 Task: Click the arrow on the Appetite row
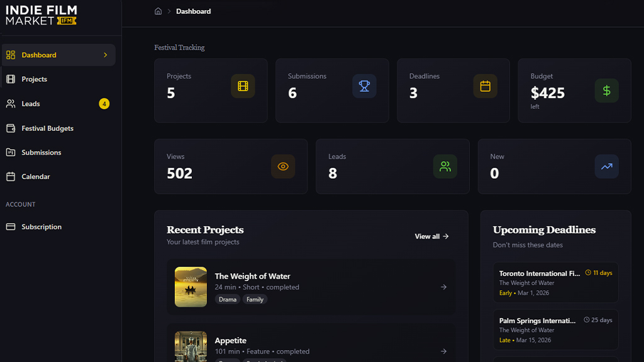pyautogui.click(x=443, y=351)
